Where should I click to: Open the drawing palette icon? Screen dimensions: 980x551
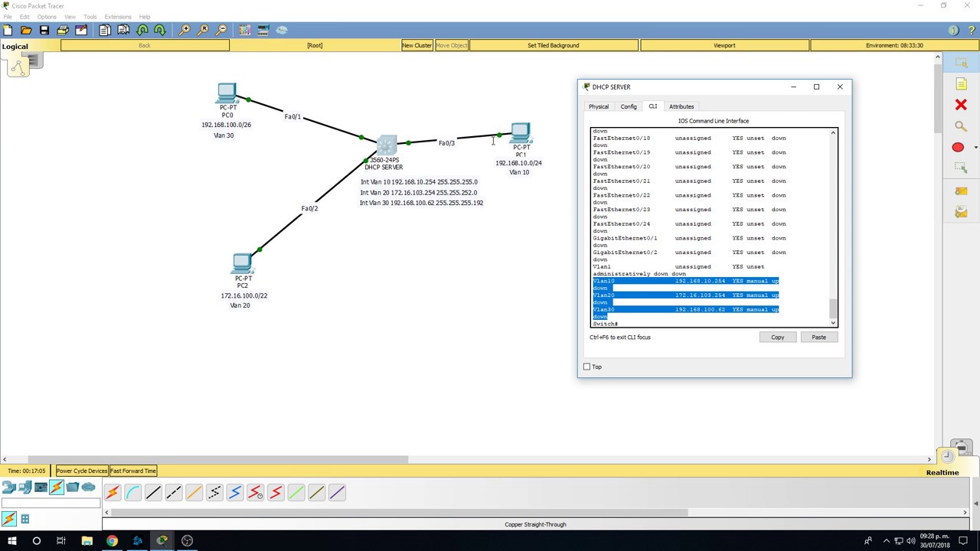[245, 30]
